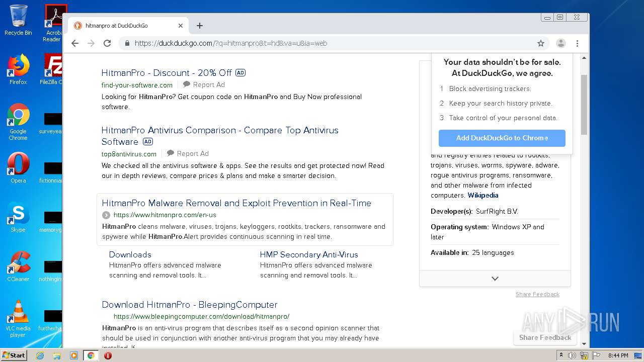Open the Recycle Bin desktop icon
The image size is (644, 362).
(x=18, y=20)
